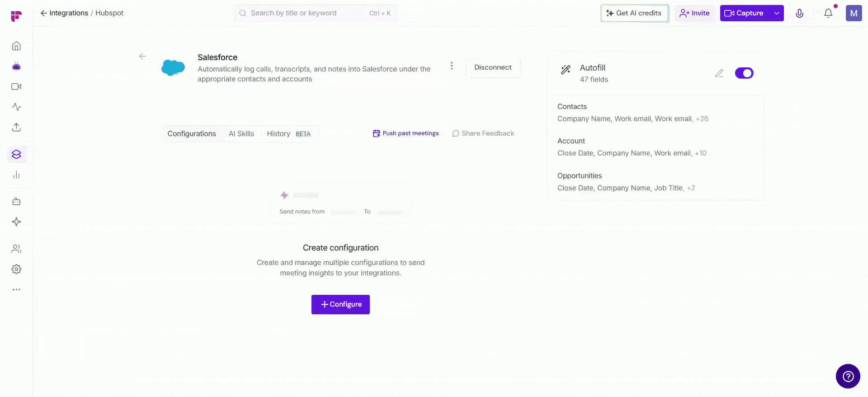Open the AI assistant bot sidebar icon

[16, 66]
